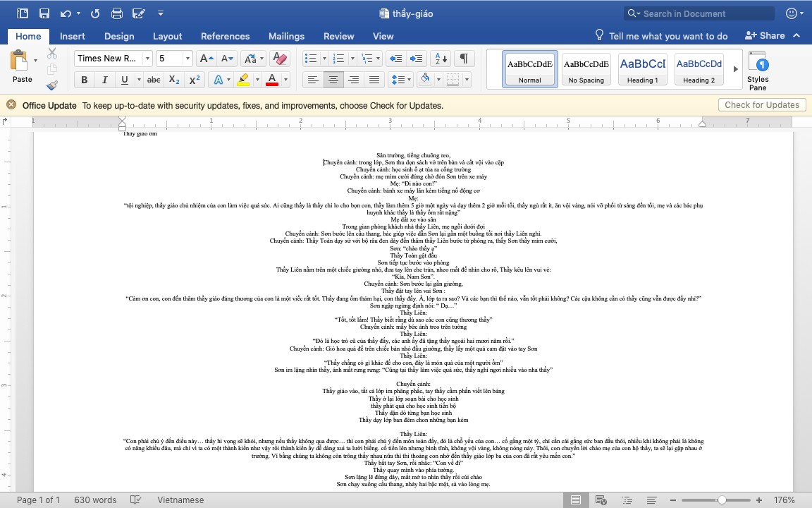812x508 pixels.
Task: Toggle superscript formatting
Action: point(195,80)
